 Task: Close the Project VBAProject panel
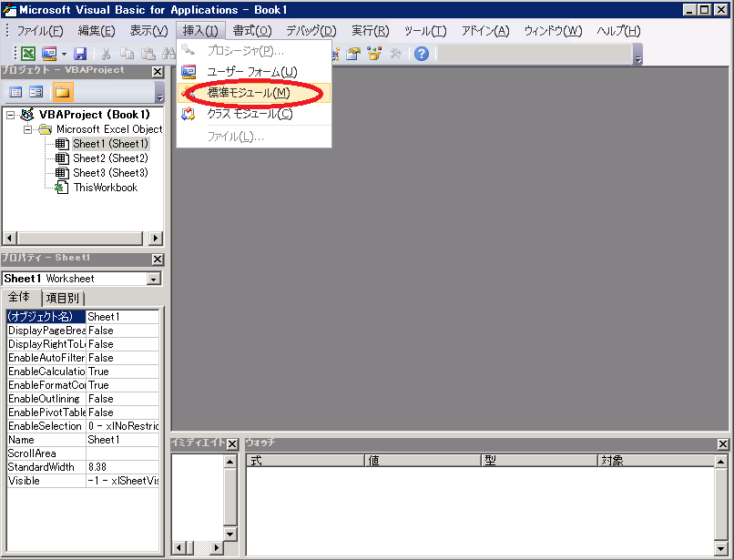point(158,72)
